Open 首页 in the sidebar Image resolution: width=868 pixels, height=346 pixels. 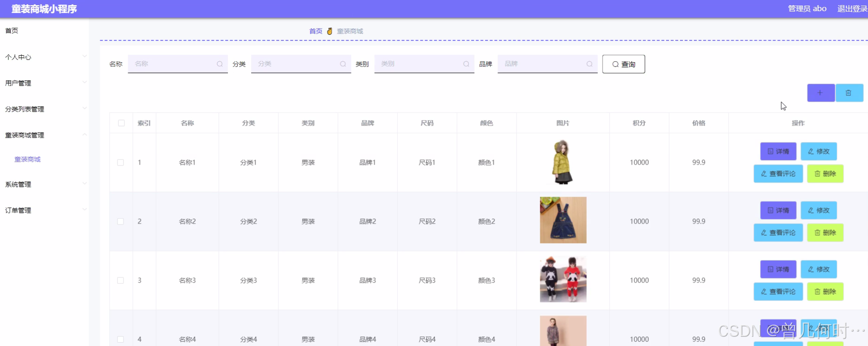[x=12, y=31]
